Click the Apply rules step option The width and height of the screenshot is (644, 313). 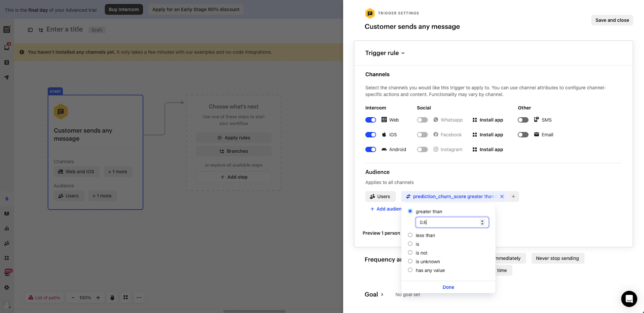pos(233,138)
